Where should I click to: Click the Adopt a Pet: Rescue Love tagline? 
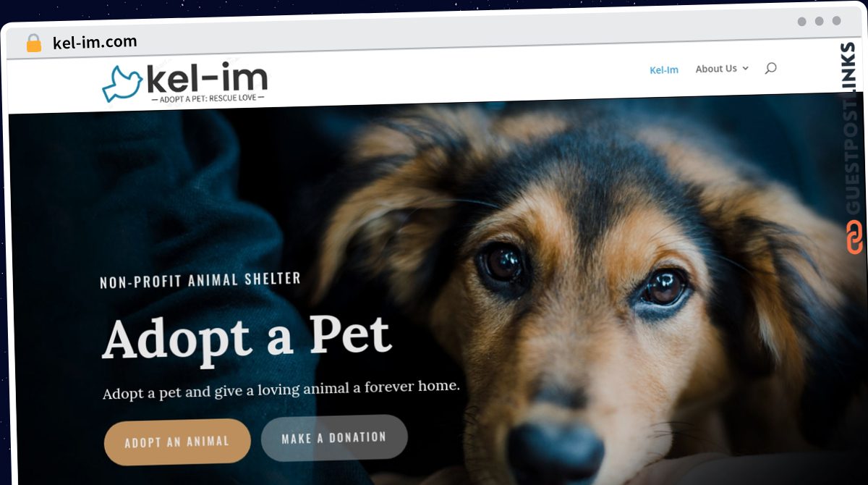click(208, 98)
